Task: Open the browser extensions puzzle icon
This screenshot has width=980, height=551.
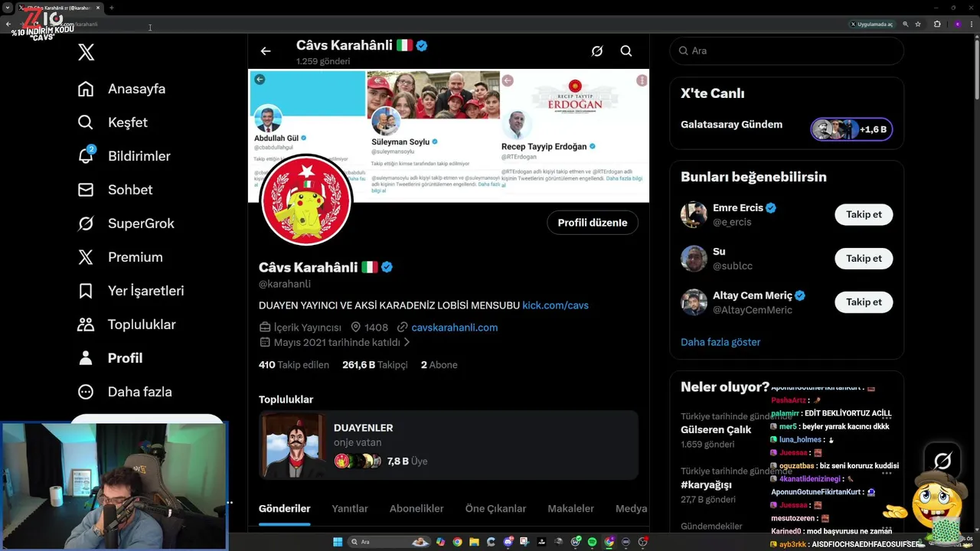Action: click(936, 24)
